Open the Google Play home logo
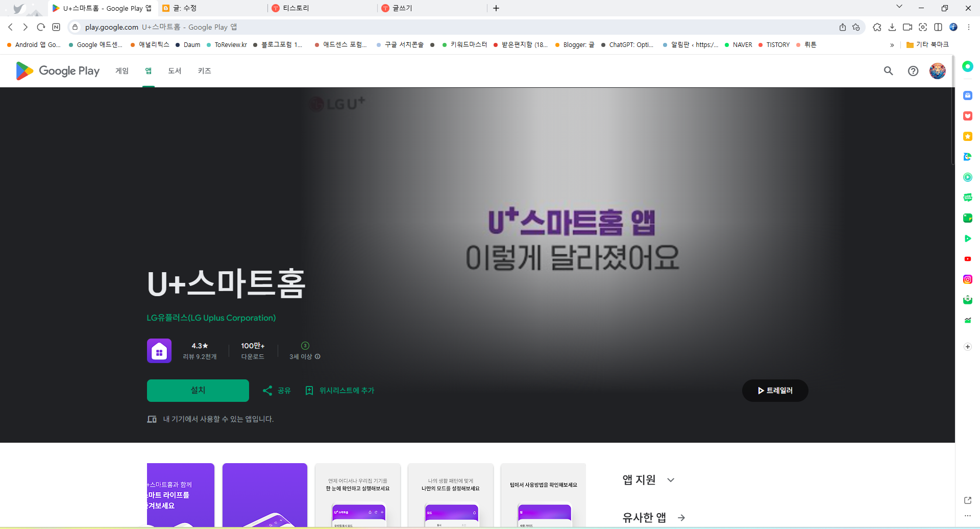 [x=56, y=71]
